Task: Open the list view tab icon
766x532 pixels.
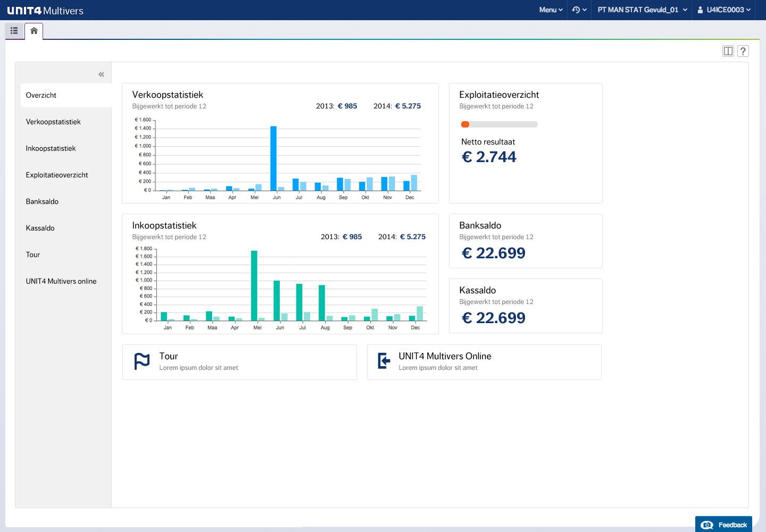Action: (x=14, y=31)
